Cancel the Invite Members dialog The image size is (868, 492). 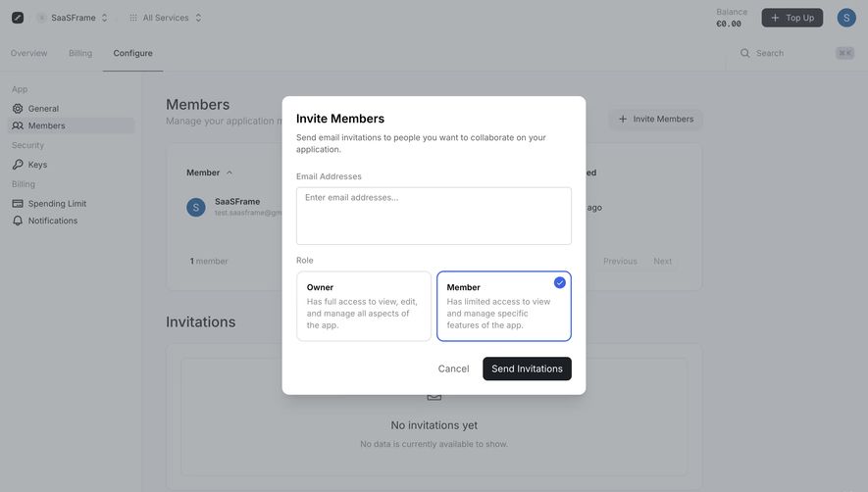[453, 369]
